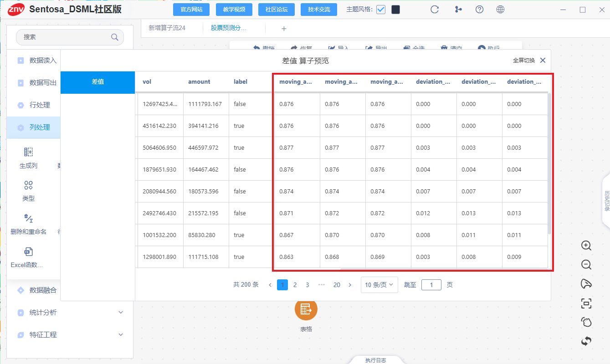Click the refresh icon in title bar
This screenshot has height=364, width=610.
click(x=435, y=10)
